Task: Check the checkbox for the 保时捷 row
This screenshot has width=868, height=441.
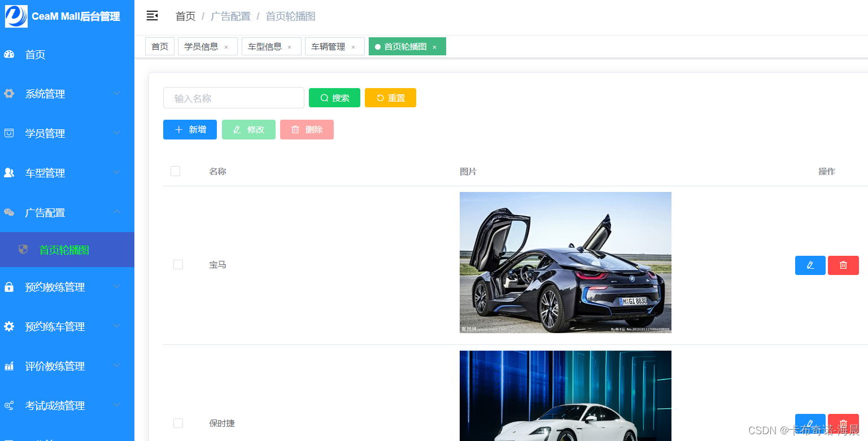Action: (178, 422)
